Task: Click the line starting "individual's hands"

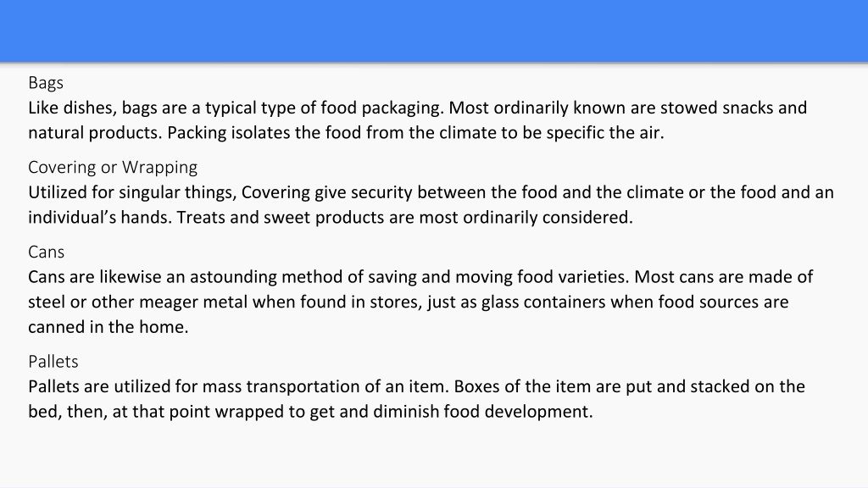Action: coord(331,218)
